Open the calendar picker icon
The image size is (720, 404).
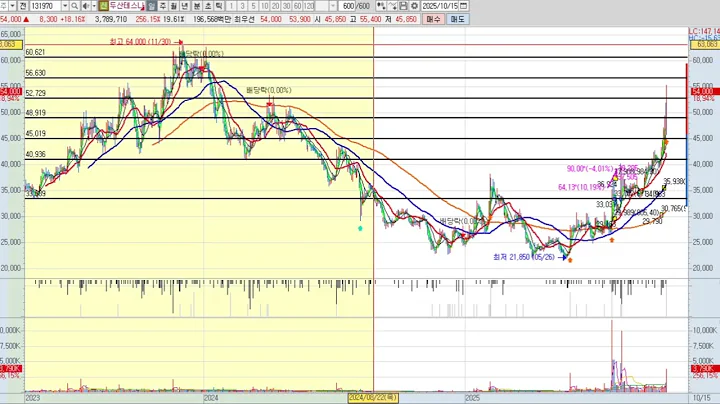point(464,6)
